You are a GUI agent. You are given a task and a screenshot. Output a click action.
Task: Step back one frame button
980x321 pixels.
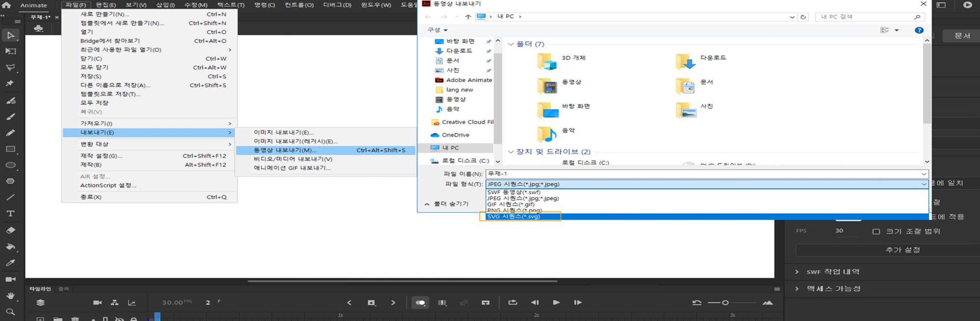[534, 303]
